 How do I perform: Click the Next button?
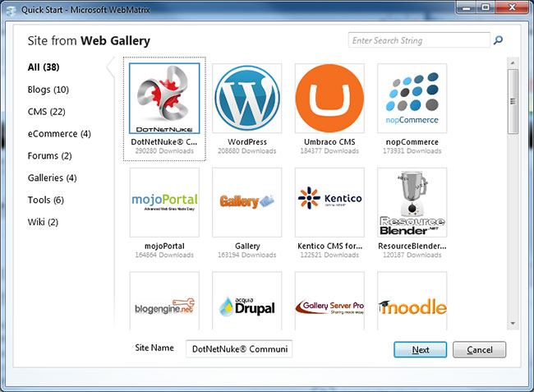[421, 350]
